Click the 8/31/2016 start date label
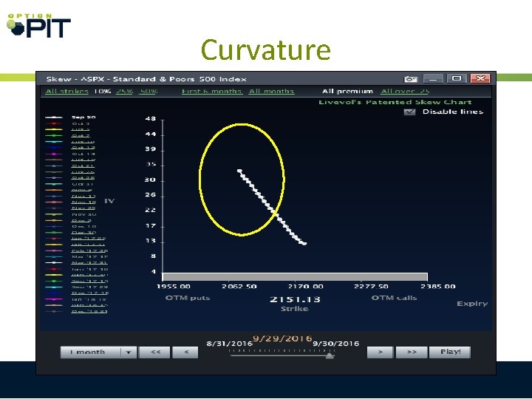The height and width of the screenshot is (399, 532). [x=229, y=344]
